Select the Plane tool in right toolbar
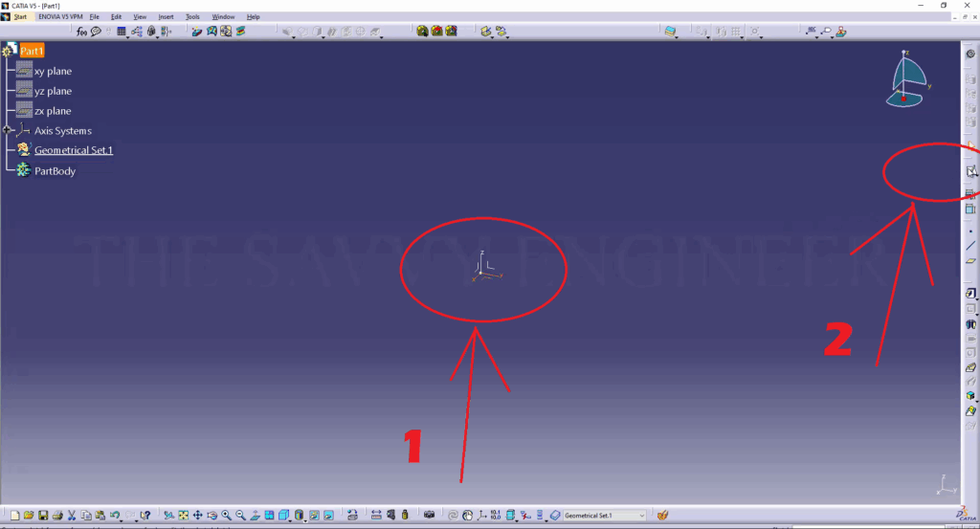The width and height of the screenshot is (980, 529). [x=970, y=261]
